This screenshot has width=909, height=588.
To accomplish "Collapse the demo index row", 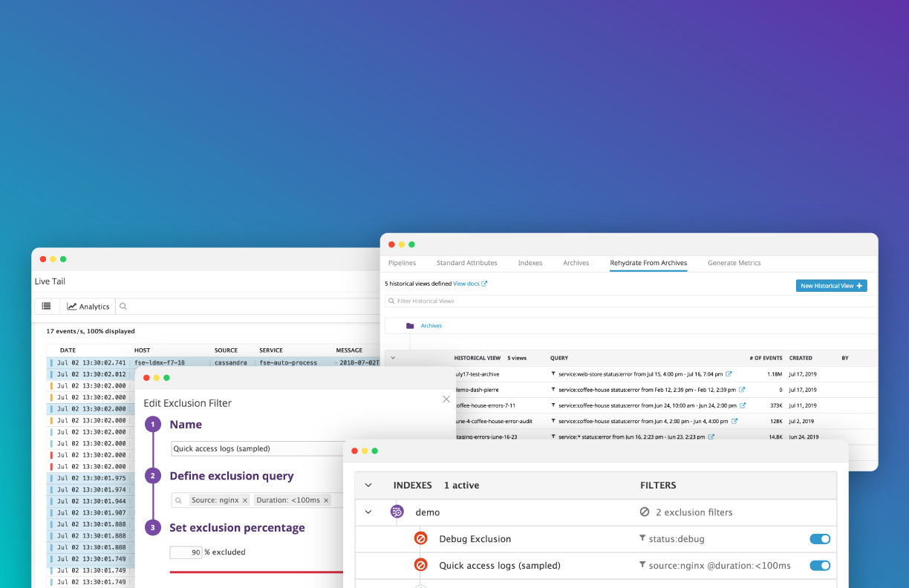I will point(368,512).
